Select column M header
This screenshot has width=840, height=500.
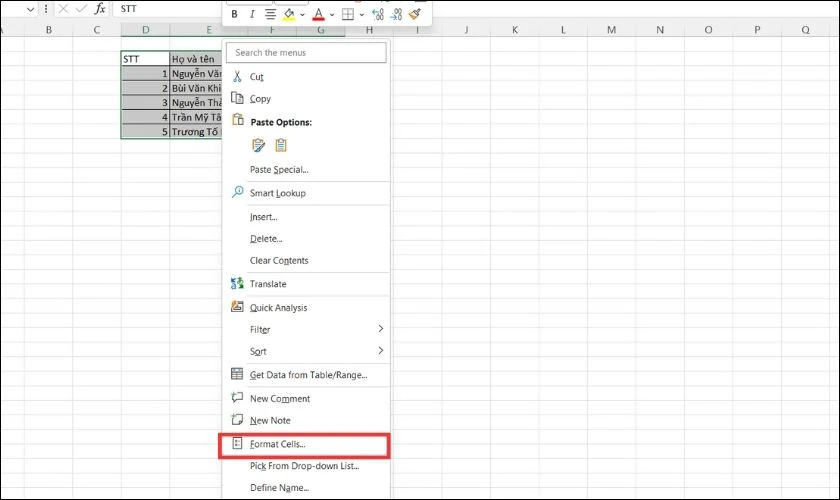tap(612, 30)
